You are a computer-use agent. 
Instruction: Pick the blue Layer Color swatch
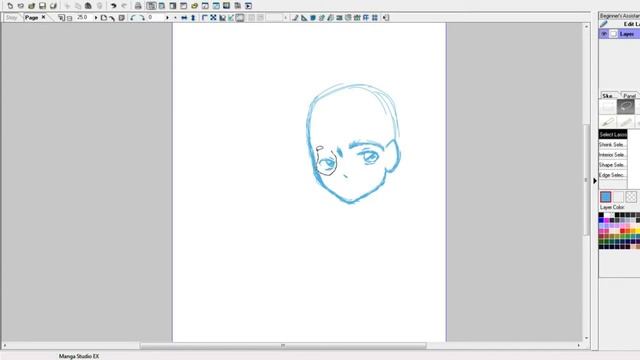click(x=606, y=197)
